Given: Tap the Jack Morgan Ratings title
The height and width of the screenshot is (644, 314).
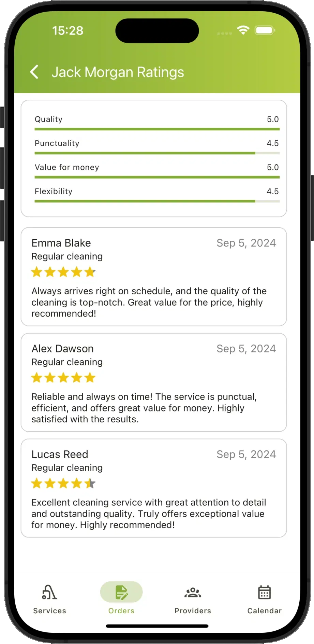Looking at the screenshot, I should (118, 72).
